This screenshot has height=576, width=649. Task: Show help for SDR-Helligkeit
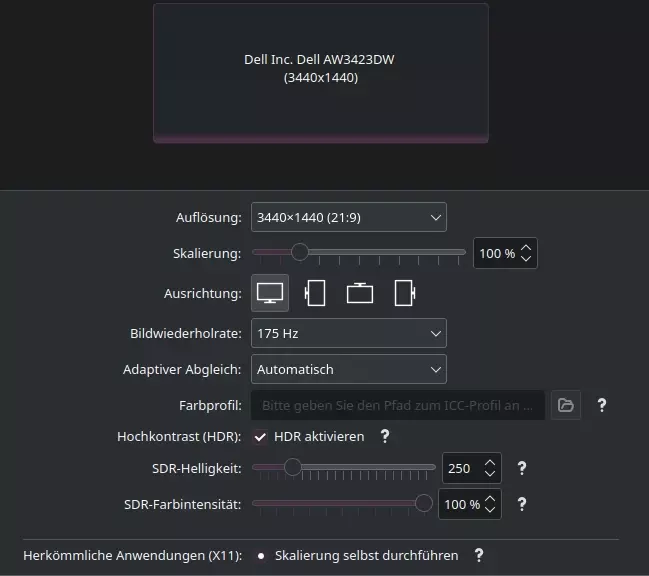pos(522,468)
